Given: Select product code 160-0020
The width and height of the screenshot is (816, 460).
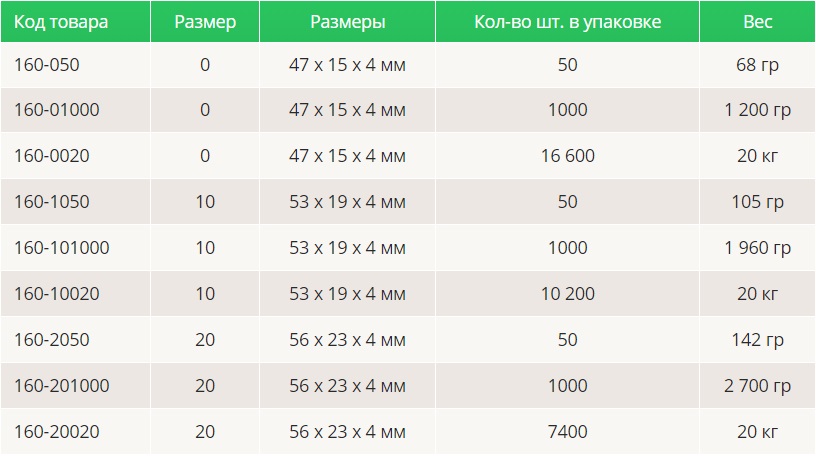Looking at the screenshot, I should point(52,156).
